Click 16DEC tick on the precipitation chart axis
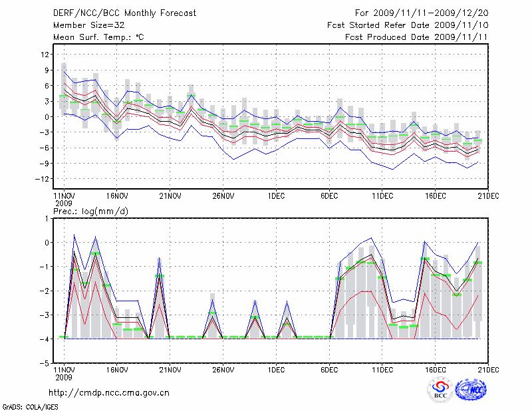This screenshot has height=411, width=532. pos(436,370)
